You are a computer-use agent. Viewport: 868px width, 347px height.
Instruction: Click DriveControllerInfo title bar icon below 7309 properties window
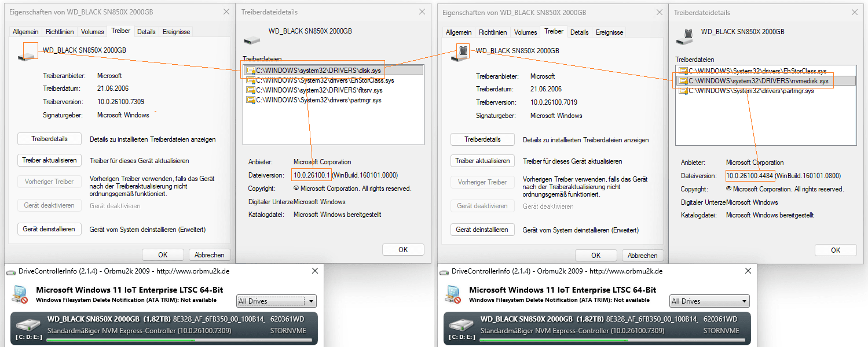(11, 271)
